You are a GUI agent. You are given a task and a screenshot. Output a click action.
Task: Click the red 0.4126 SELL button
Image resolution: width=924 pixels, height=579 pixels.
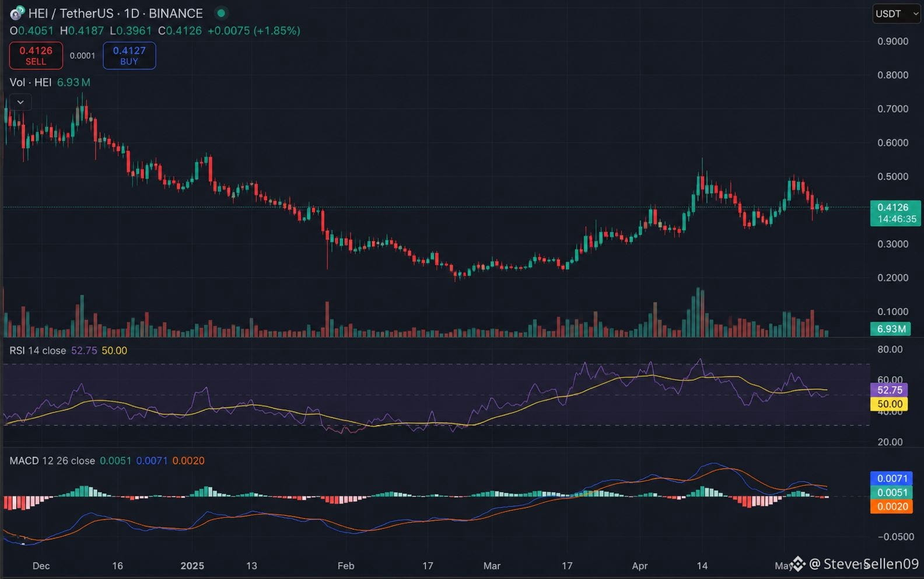click(36, 55)
